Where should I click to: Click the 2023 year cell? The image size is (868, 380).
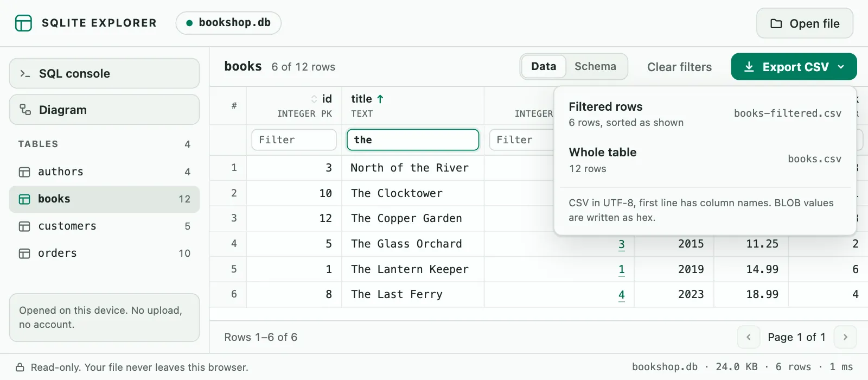click(x=674, y=294)
